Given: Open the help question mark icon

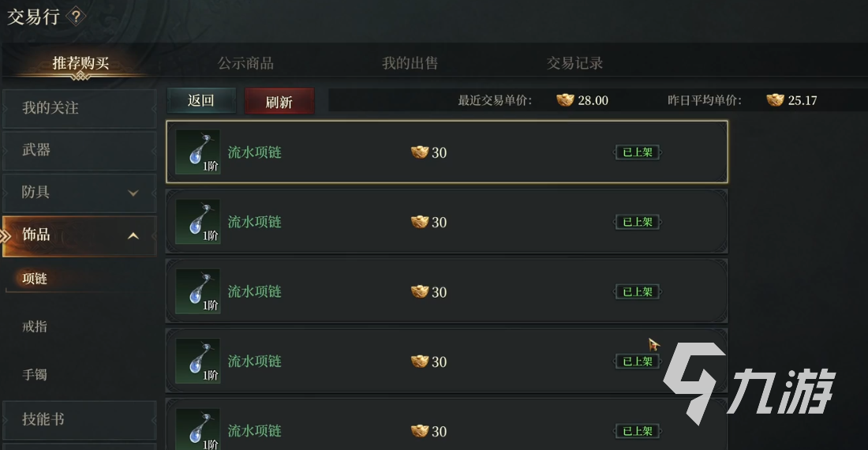Looking at the screenshot, I should coord(76,17).
